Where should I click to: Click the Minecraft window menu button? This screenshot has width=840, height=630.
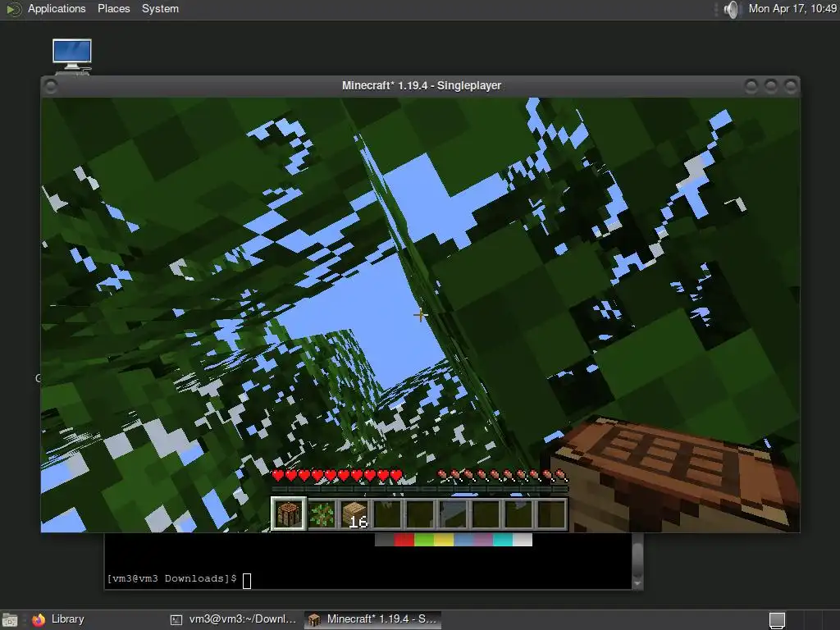[x=51, y=86]
